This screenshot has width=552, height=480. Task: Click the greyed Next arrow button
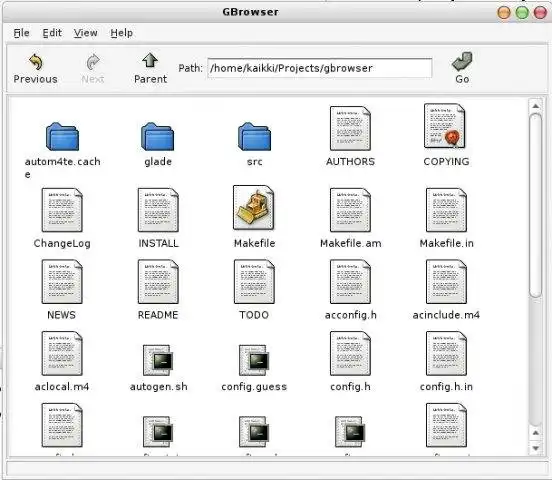(x=93, y=62)
